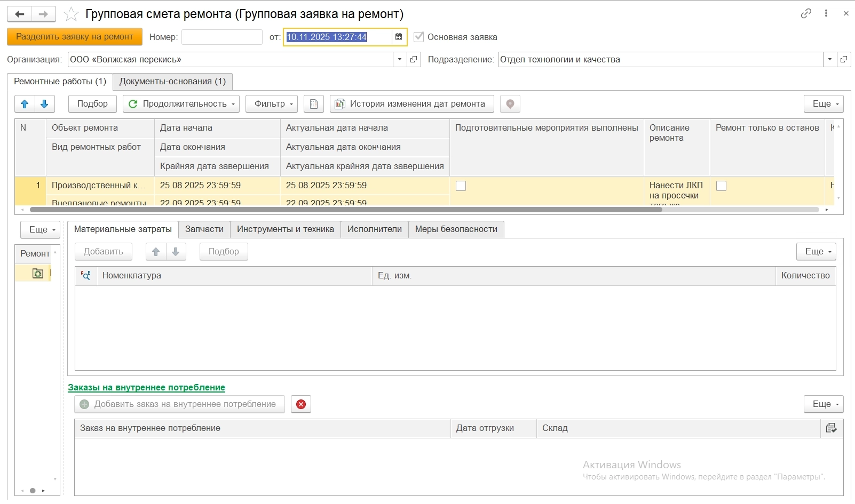Enable Ремонт только в останов checkbox

(721, 186)
